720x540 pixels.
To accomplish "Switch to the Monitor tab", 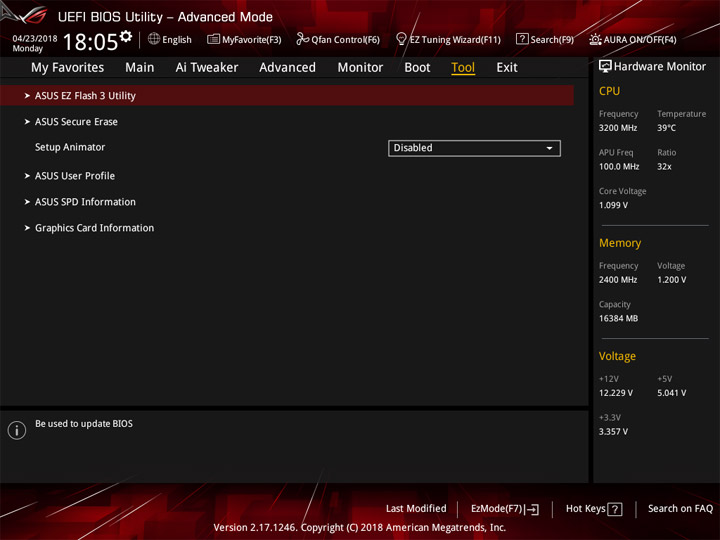I will click(360, 68).
